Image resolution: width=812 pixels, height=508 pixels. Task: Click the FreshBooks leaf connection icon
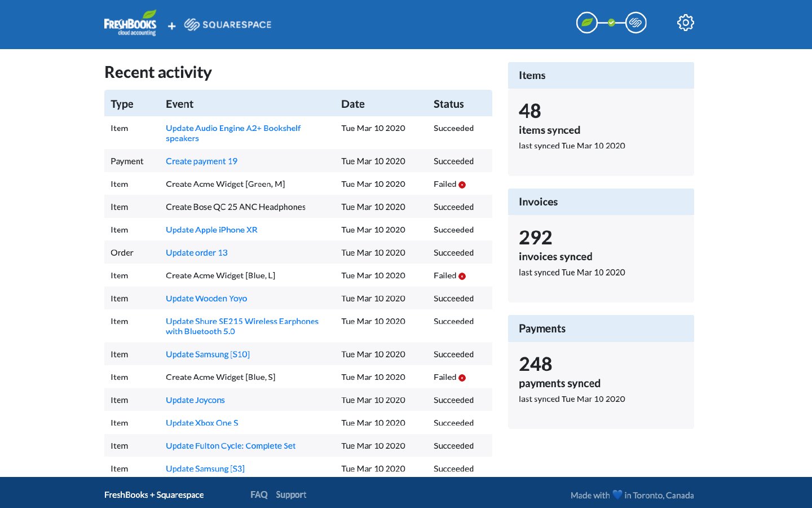[x=587, y=23]
